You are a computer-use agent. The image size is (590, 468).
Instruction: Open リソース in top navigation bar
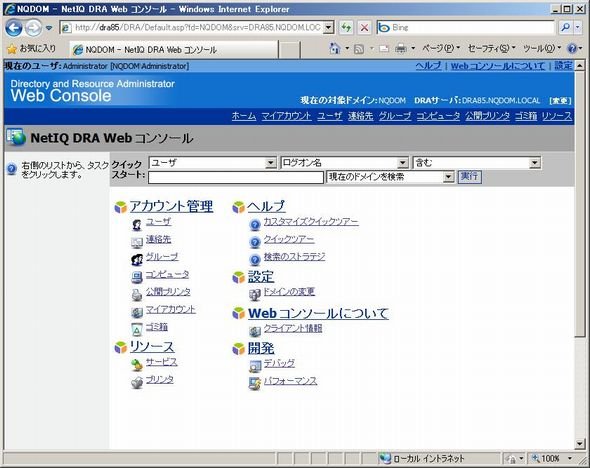557,116
